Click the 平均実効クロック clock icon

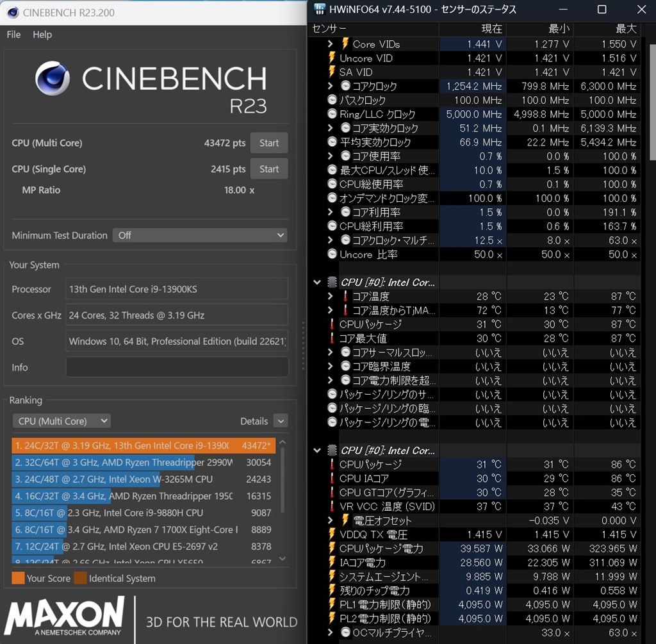coord(332,142)
